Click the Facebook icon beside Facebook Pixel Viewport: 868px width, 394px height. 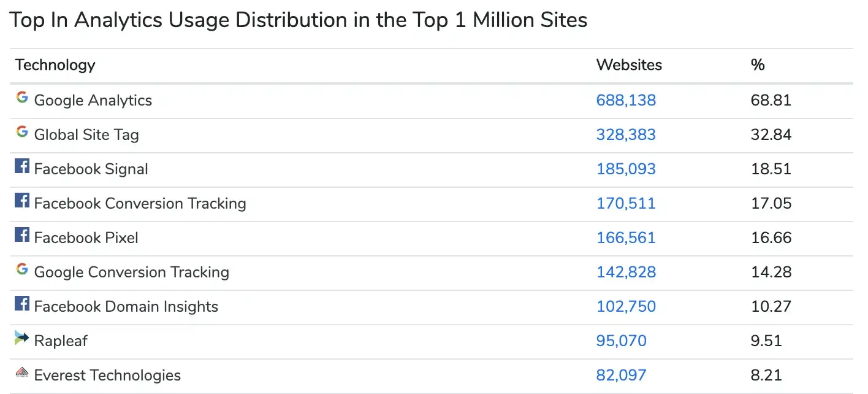[22, 234]
